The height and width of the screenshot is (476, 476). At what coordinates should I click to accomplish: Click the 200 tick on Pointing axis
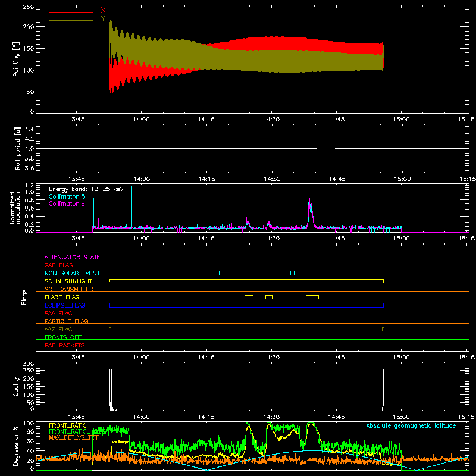29,27
